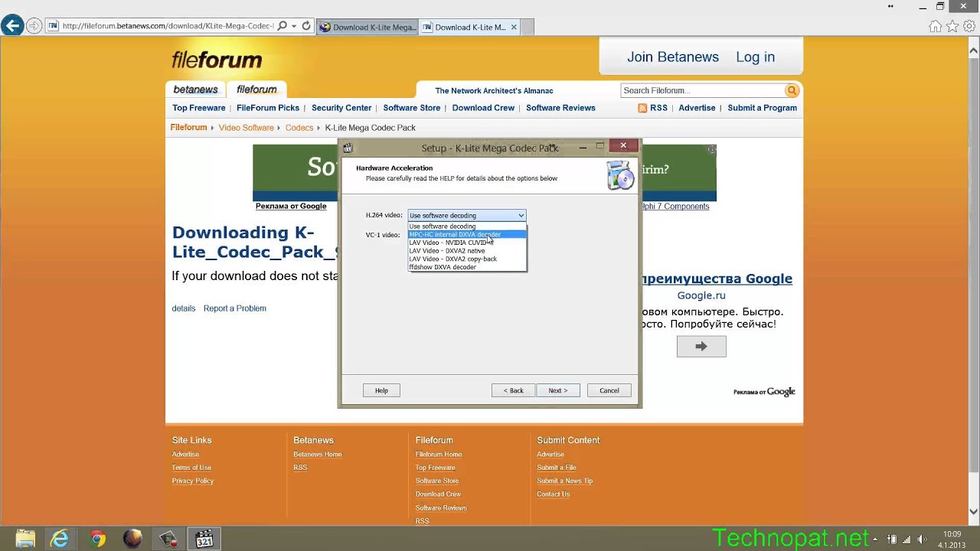Click the search magnifier in the address bar

(x=282, y=26)
